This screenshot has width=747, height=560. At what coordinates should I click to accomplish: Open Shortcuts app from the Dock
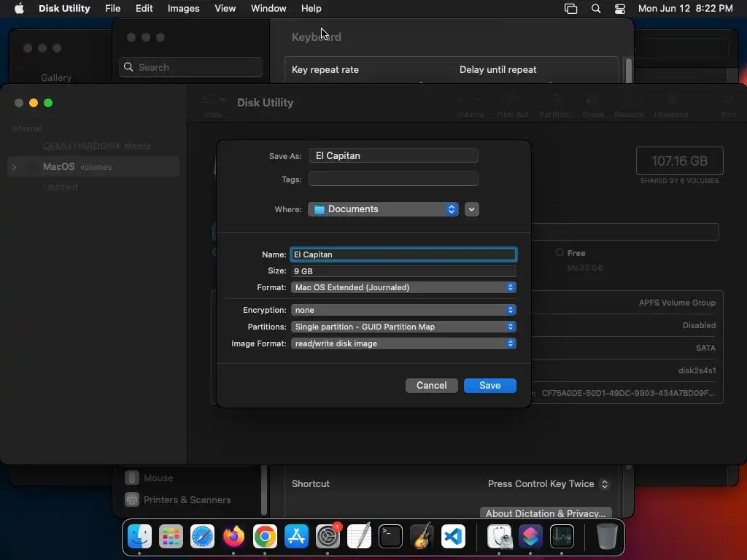pos(531,537)
